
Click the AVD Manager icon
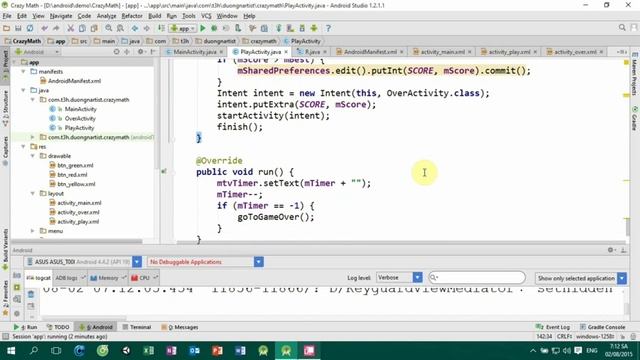coord(290,28)
